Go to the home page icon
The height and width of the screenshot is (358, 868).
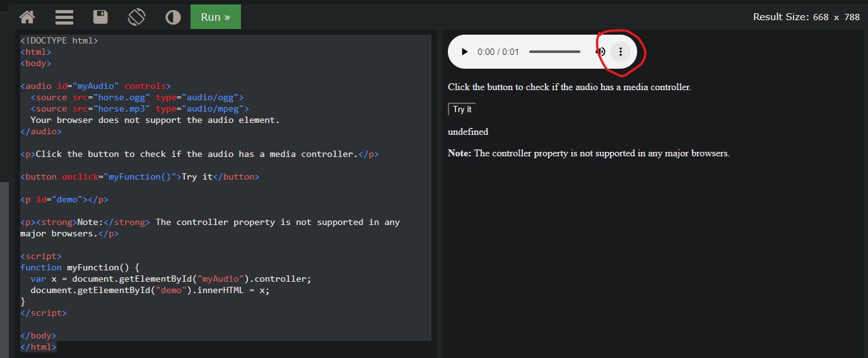tap(27, 17)
